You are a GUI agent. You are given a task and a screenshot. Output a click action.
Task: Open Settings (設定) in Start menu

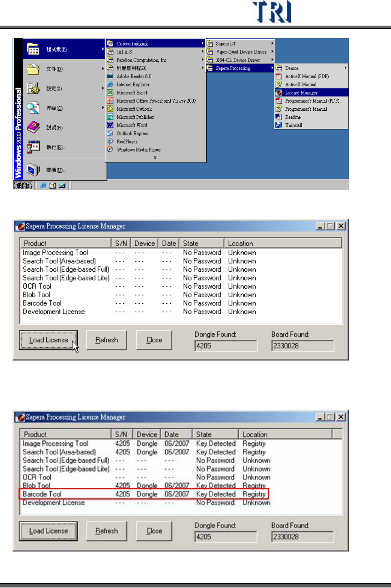[x=64, y=88]
